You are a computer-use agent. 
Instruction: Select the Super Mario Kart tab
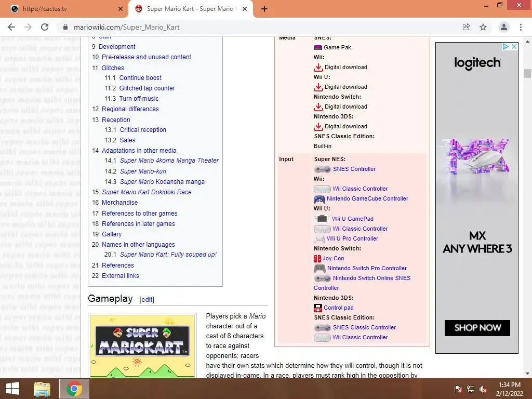(x=190, y=9)
